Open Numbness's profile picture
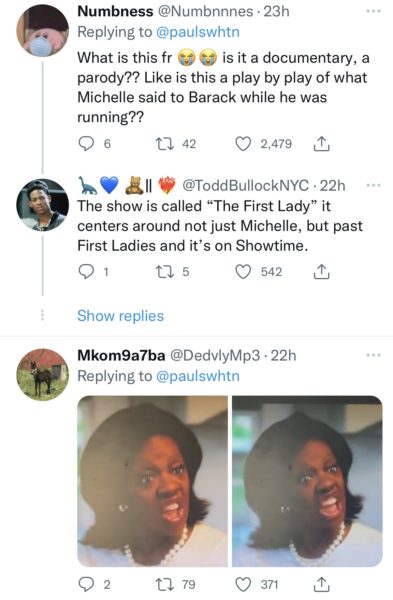The height and width of the screenshot is (600, 393). point(42,31)
